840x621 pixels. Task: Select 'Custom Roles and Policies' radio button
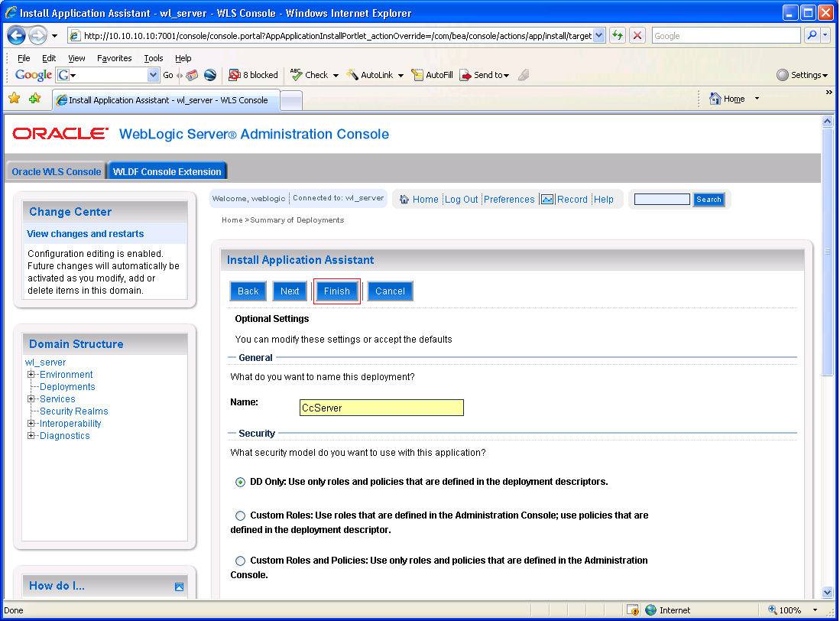pyautogui.click(x=240, y=561)
